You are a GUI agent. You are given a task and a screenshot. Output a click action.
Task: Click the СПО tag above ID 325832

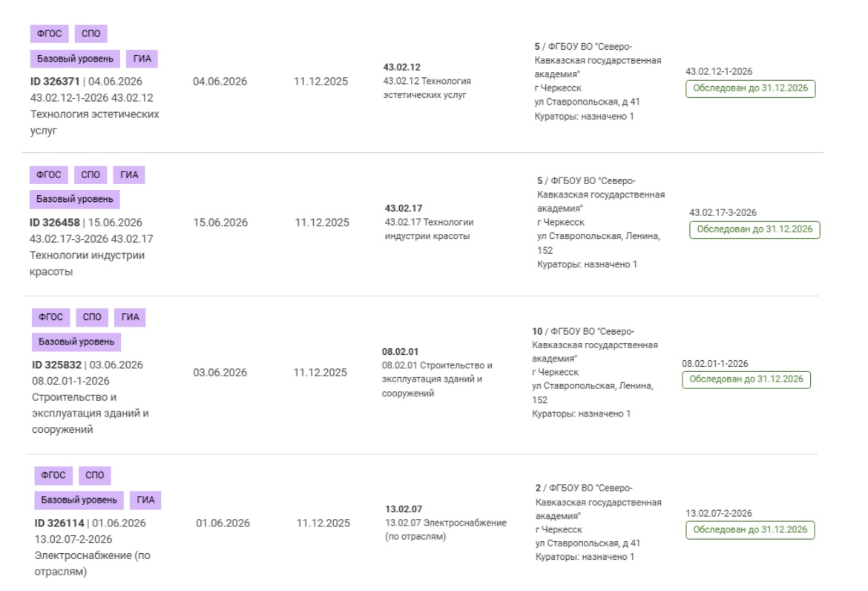pos(92,318)
